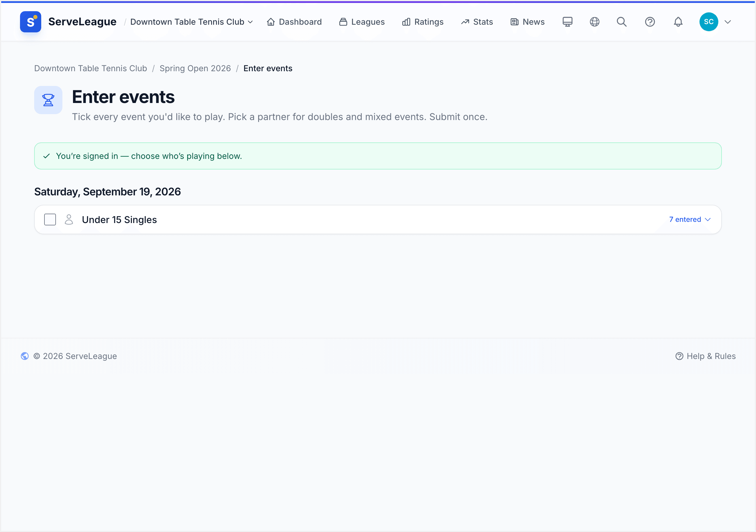Click the ServeLeague brand name
This screenshot has height=532, width=756.
(x=82, y=22)
